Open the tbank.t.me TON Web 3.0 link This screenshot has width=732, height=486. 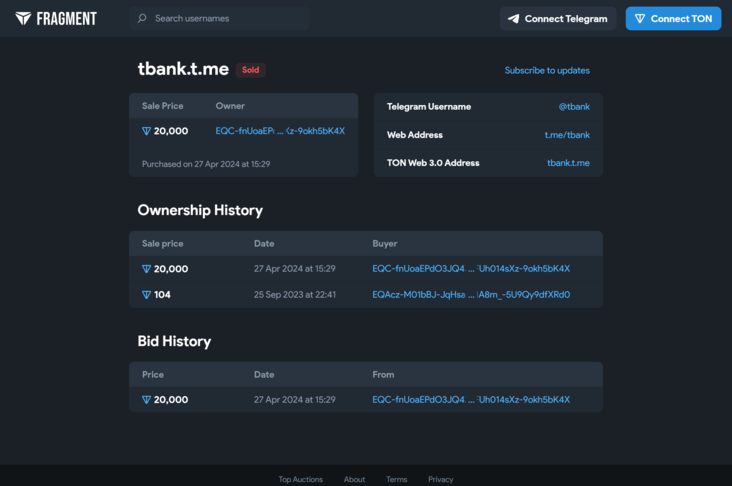[x=568, y=163]
